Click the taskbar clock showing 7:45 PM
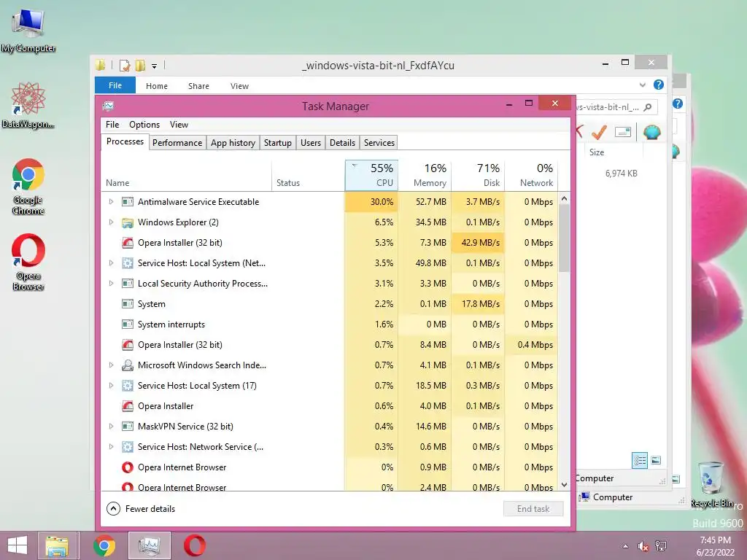Screen dimensions: 747x560 (715, 545)
